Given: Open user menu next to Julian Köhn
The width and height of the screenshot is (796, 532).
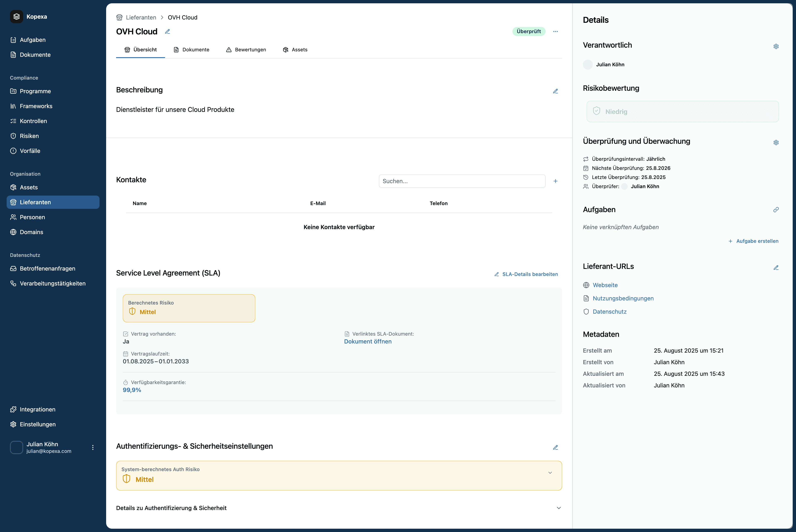Looking at the screenshot, I should click(x=93, y=447).
